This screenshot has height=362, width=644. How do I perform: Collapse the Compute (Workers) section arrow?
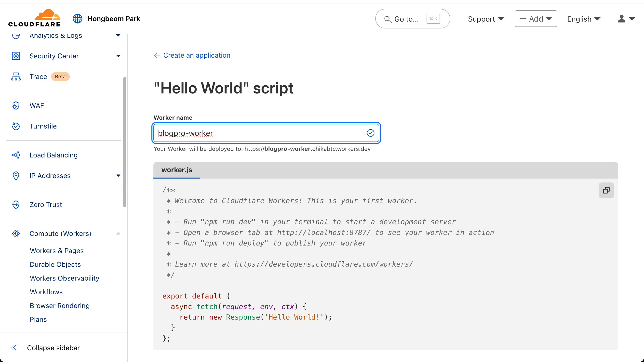118,233
